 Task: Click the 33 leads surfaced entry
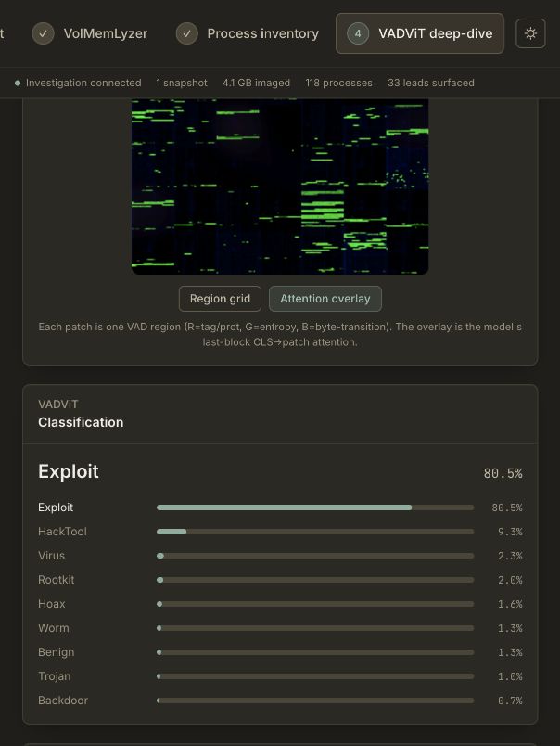(x=431, y=83)
